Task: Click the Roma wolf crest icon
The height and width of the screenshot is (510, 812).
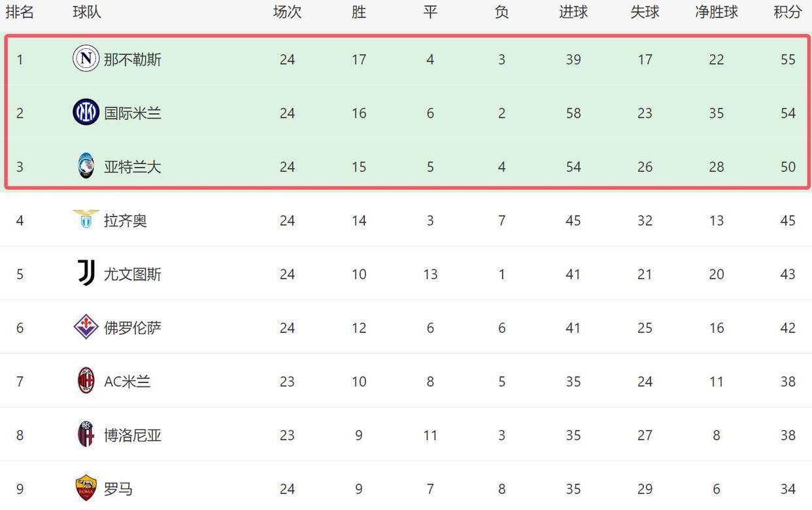Action: pyautogui.click(x=86, y=488)
